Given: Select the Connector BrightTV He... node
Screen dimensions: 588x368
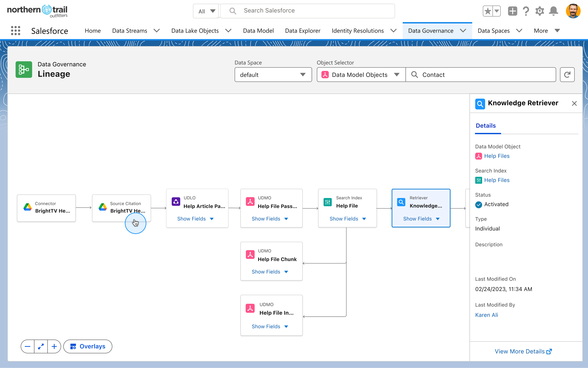Looking at the screenshot, I should pos(46,208).
